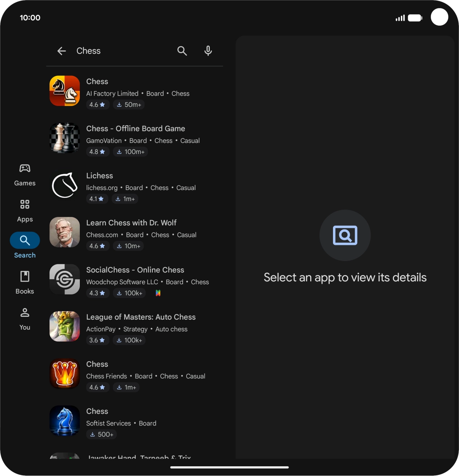This screenshot has width=459, height=476.
Task: Select SocialChess - Online Chess title
Action: (x=135, y=270)
